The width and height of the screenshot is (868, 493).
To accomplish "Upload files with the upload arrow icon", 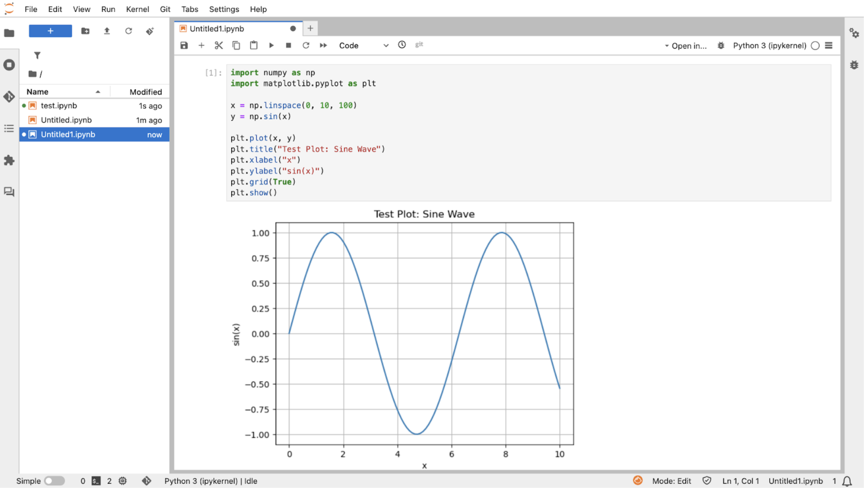I will click(107, 31).
